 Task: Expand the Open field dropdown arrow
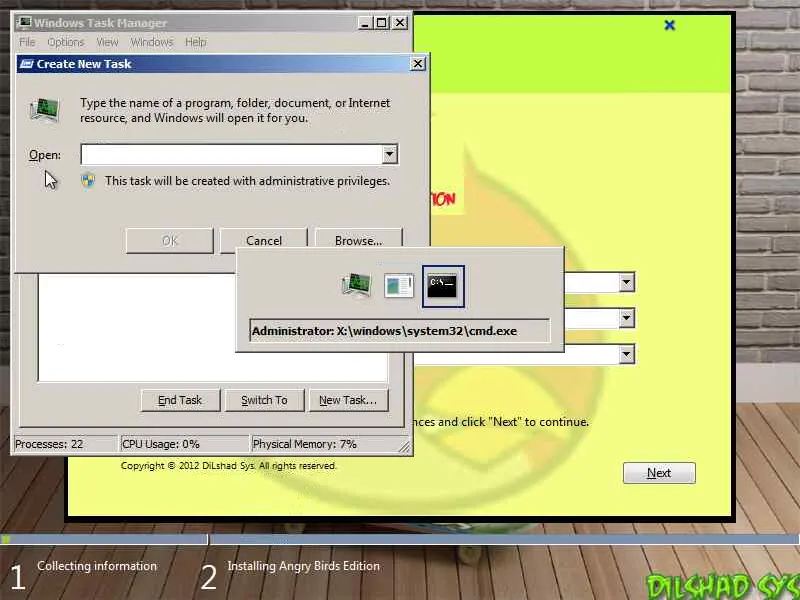(x=389, y=154)
